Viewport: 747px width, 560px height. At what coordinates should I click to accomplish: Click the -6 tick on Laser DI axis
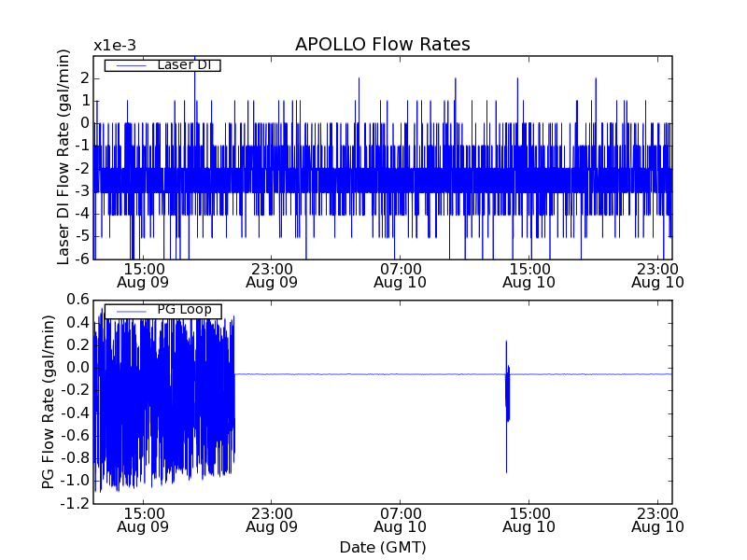point(83,259)
